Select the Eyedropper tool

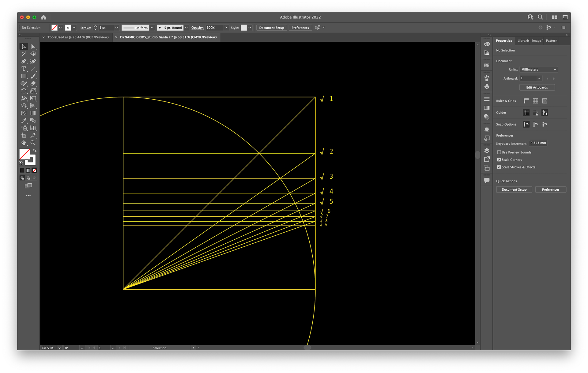tap(24, 120)
